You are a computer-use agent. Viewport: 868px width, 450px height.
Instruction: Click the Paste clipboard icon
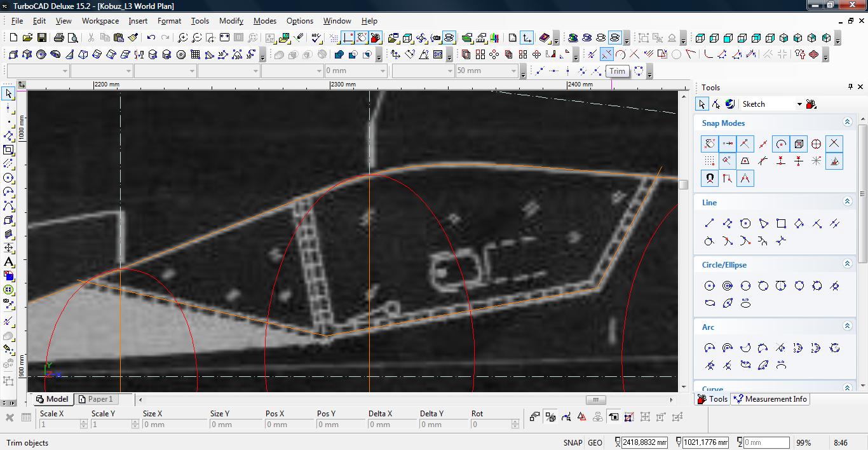click(x=118, y=38)
